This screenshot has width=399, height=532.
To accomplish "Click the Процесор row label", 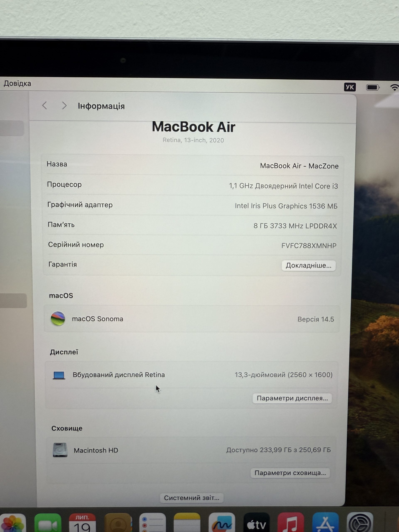I will [64, 185].
